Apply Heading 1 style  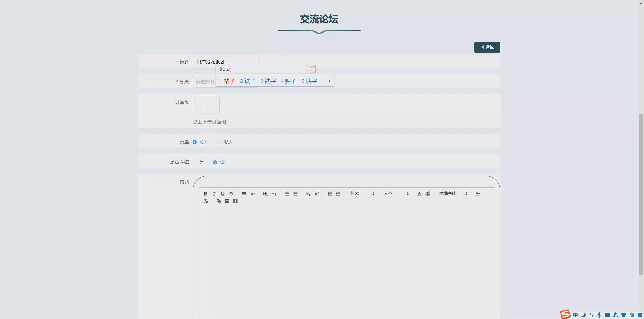click(x=265, y=194)
